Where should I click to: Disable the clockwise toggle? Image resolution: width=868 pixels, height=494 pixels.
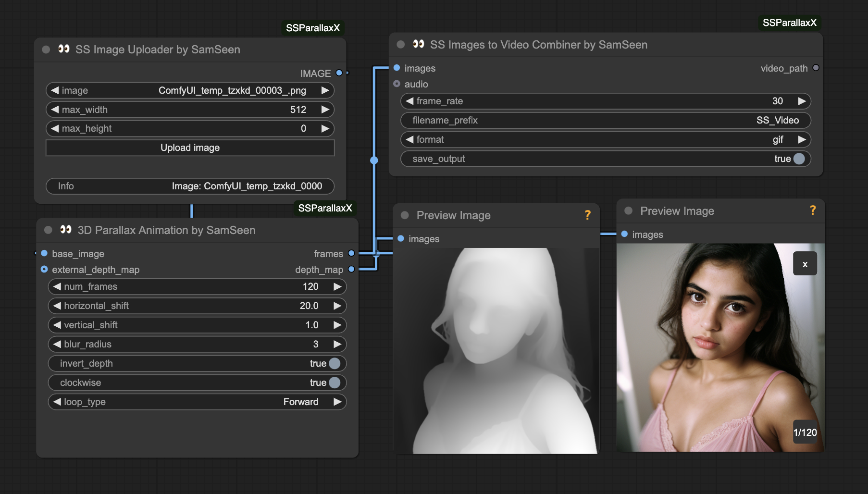[335, 383]
